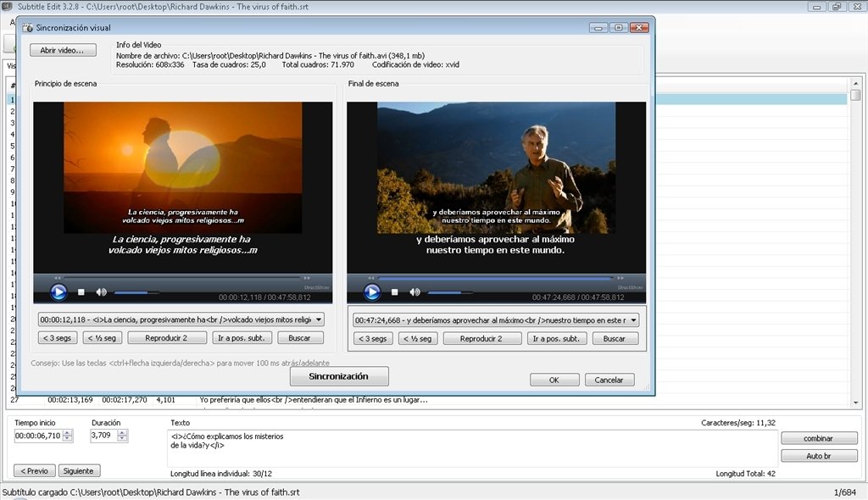Adjust the Final de escena volume slider
Viewport: 868px width, 500px height.
[x=450, y=292]
